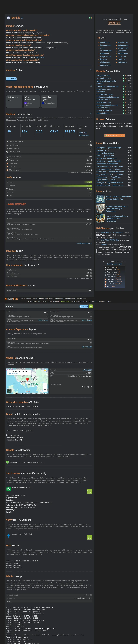Toggle the Compare checkbox
The height and width of the screenshot is (644, 138).
[81, 307]
